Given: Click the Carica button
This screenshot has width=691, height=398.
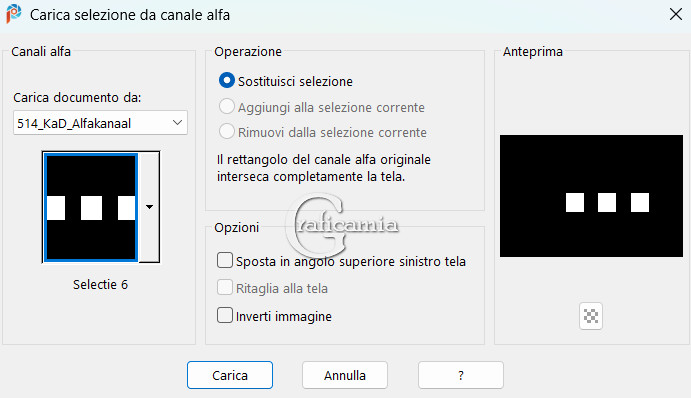Looking at the screenshot, I should pyautogui.click(x=230, y=375).
